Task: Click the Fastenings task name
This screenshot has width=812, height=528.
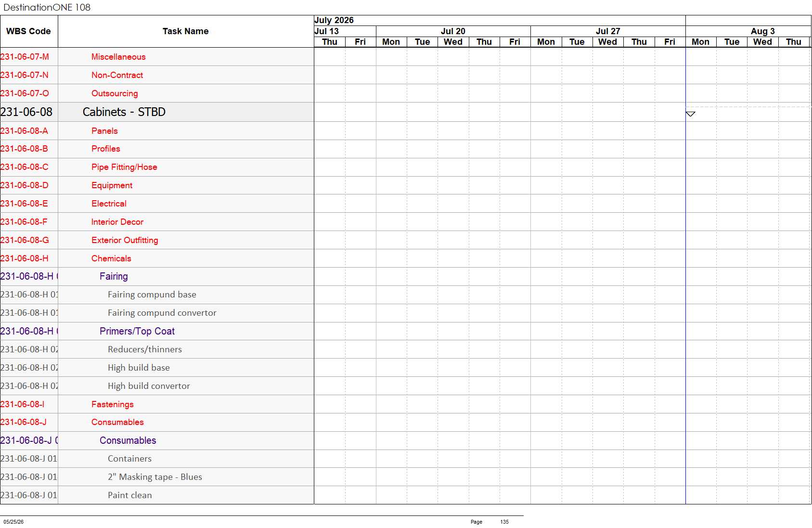Action: (x=113, y=404)
